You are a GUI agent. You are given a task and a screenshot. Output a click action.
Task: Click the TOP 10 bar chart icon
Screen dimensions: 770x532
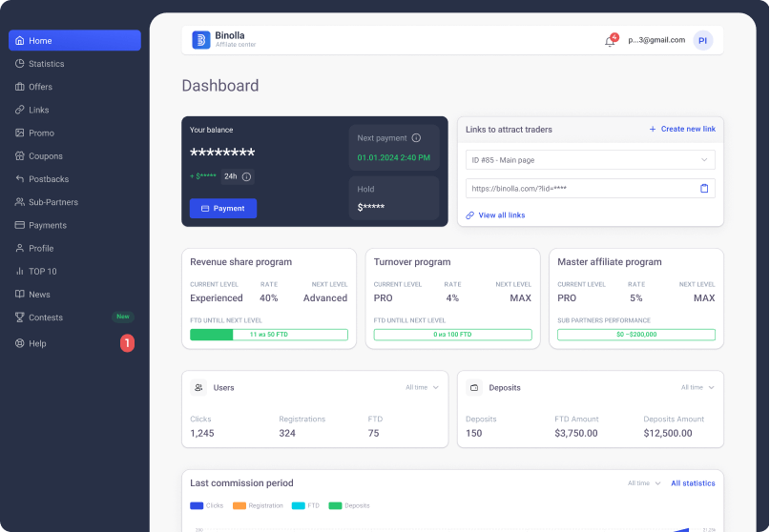[20, 271]
